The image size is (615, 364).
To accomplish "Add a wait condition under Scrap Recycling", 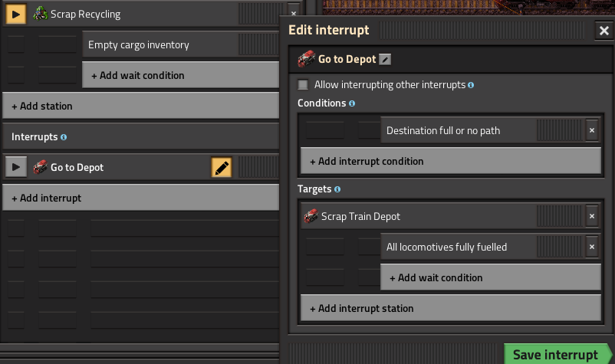I will click(179, 75).
